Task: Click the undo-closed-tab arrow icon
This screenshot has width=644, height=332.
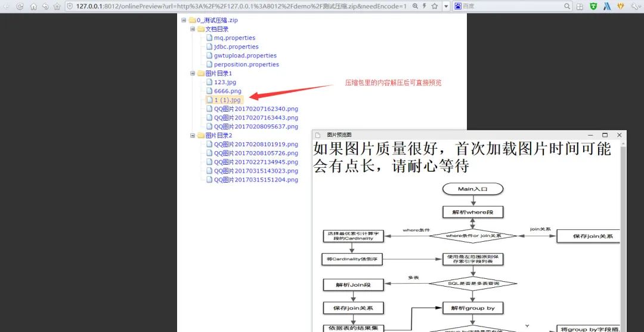Action: pyautogui.click(x=45, y=6)
